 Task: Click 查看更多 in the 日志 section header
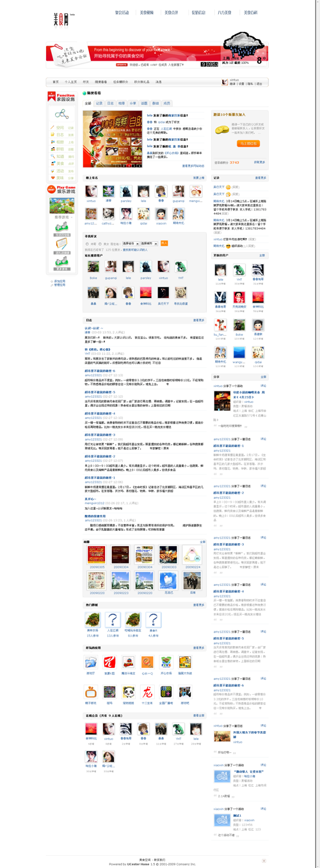[198, 319]
